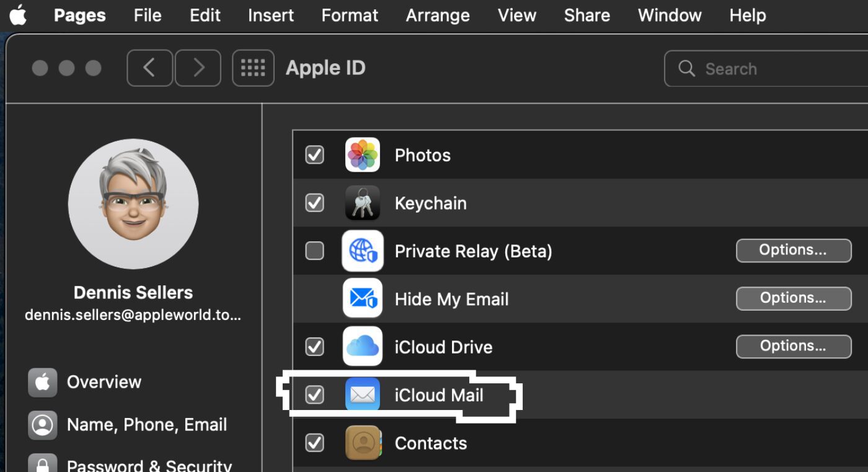Open the Format menu
This screenshot has height=472, width=868.
coord(350,16)
